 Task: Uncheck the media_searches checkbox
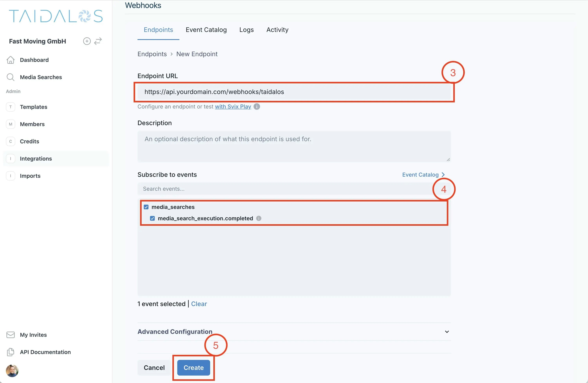(146, 207)
